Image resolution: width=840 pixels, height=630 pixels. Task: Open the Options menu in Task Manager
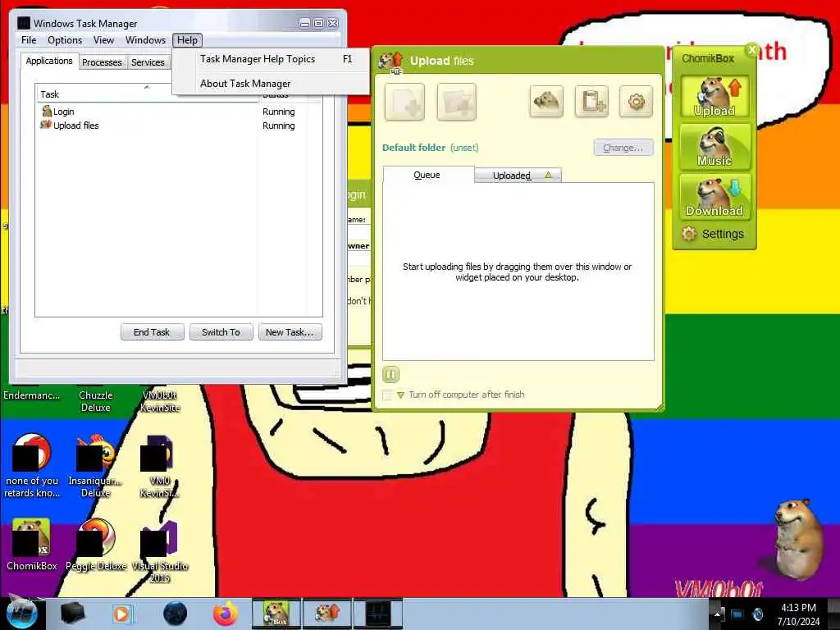(65, 40)
